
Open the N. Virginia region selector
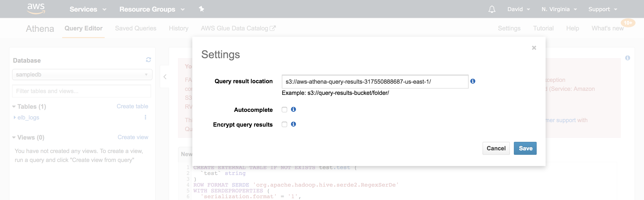click(x=559, y=9)
